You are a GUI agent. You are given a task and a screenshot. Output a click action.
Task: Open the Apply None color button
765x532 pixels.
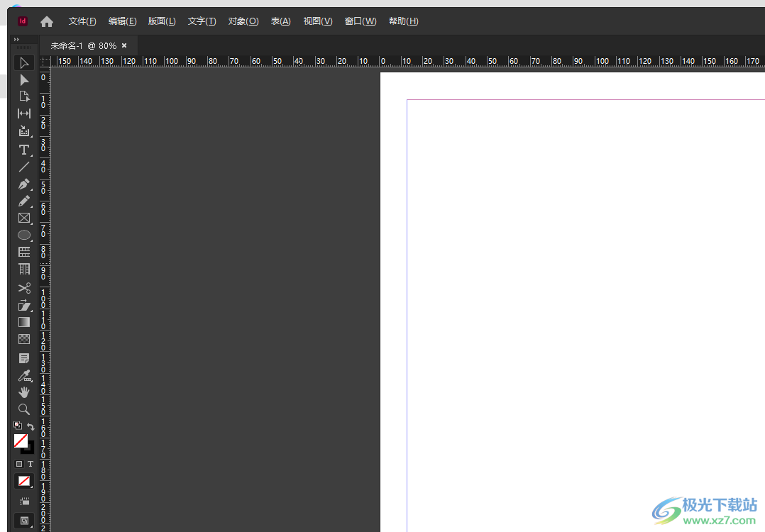click(24, 481)
